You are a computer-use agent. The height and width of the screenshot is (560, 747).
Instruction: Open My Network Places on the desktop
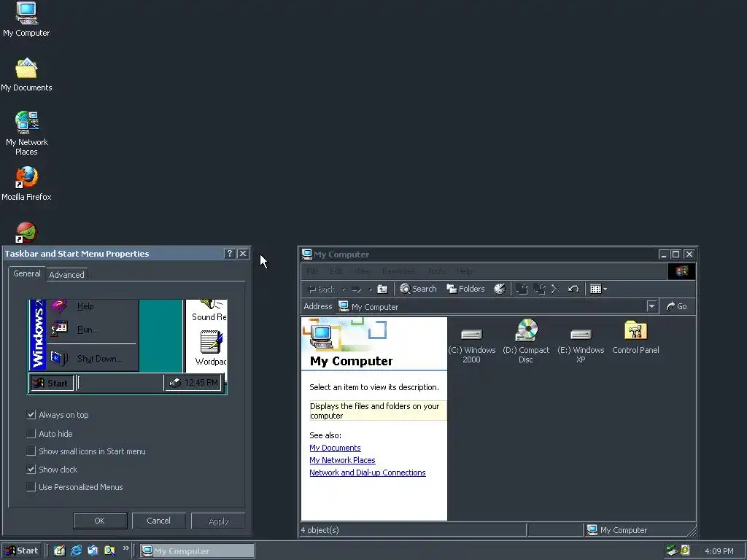(x=26, y=133)
